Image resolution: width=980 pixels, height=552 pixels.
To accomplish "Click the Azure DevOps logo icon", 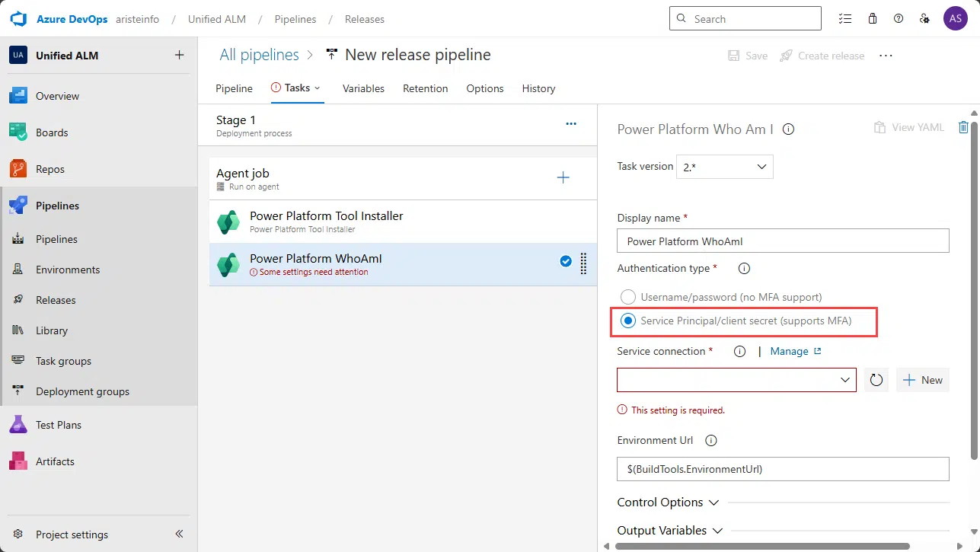I will click(18, 19).
